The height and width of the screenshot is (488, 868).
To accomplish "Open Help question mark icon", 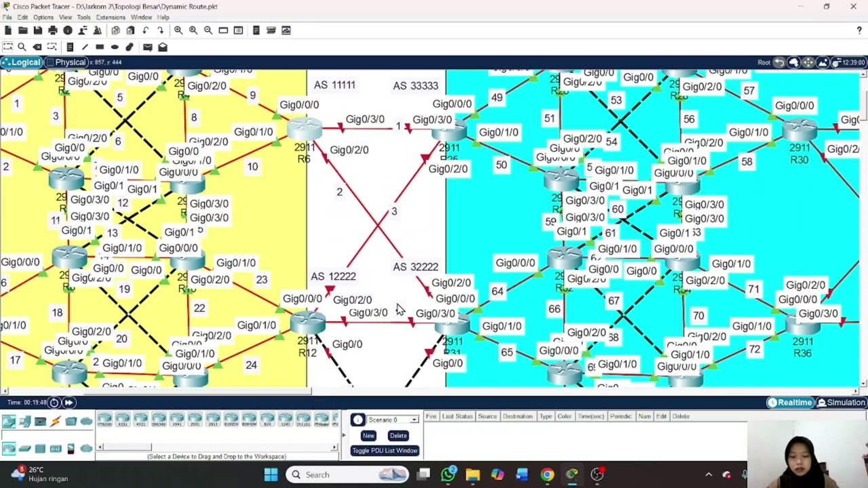I will [x=859, y=30].
